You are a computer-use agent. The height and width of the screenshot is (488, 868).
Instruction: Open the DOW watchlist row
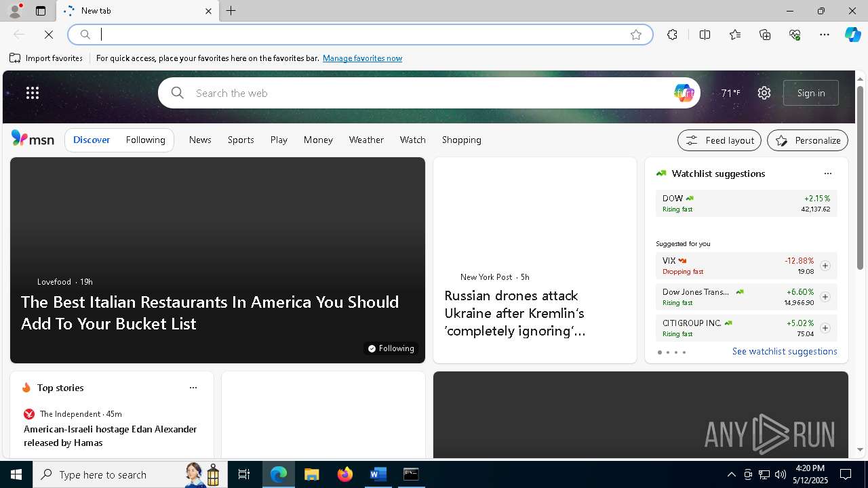tap(746, 203)
